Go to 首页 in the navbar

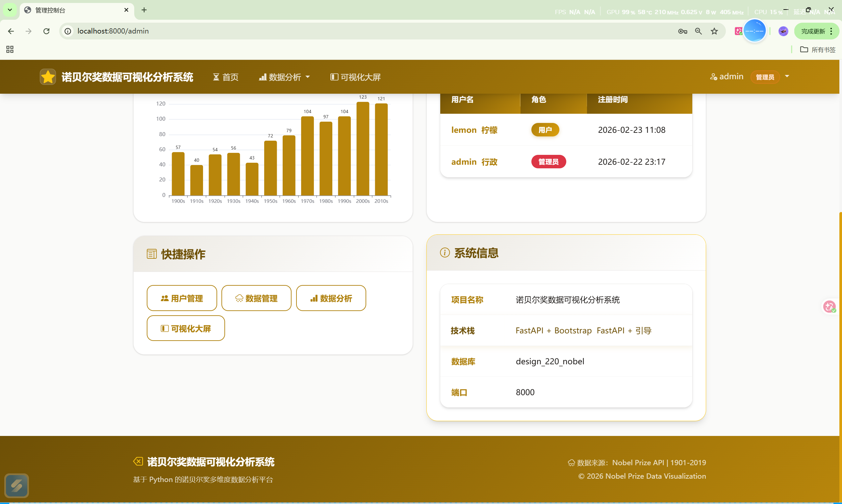point(226,77)
